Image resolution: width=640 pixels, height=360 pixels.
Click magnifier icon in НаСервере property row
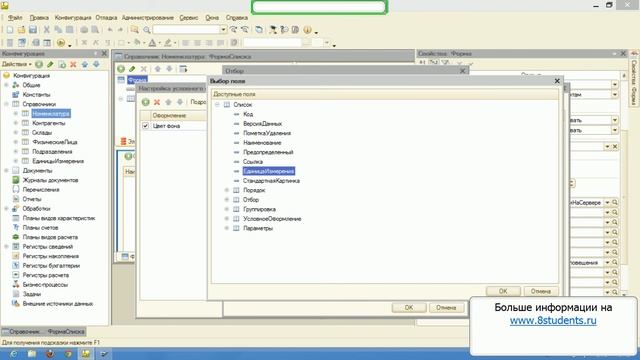coord(615,202)
